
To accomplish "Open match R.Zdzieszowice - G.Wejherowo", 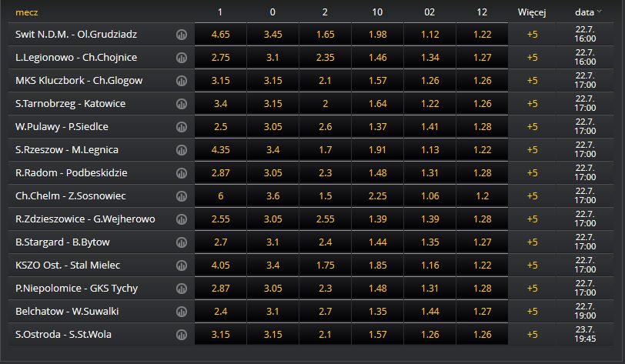I will pos(85,219).
